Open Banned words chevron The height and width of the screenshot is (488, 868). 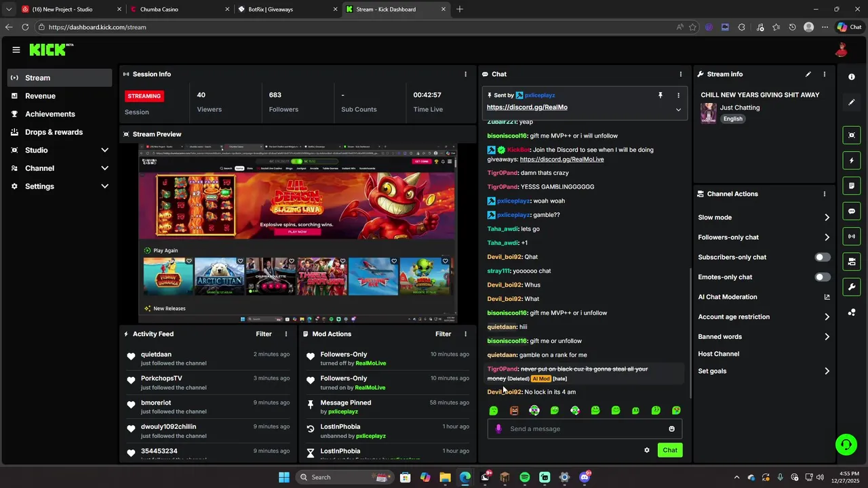point(827,337)
